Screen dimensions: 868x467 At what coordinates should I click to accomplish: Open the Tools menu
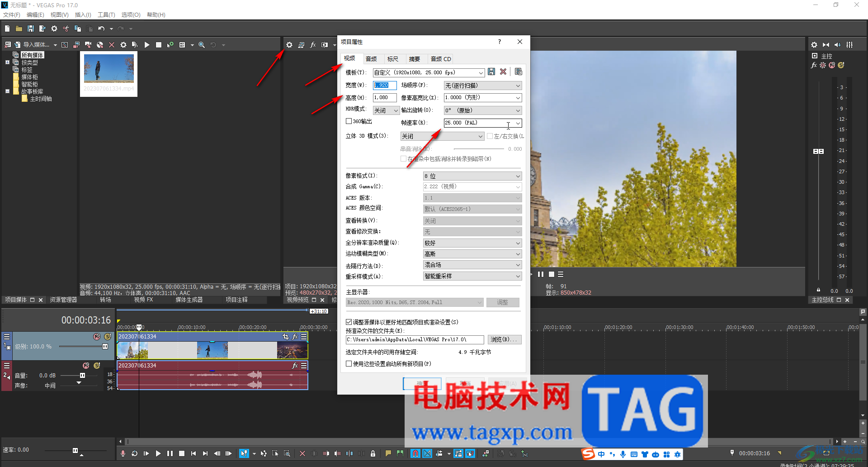tap(107, 15)
